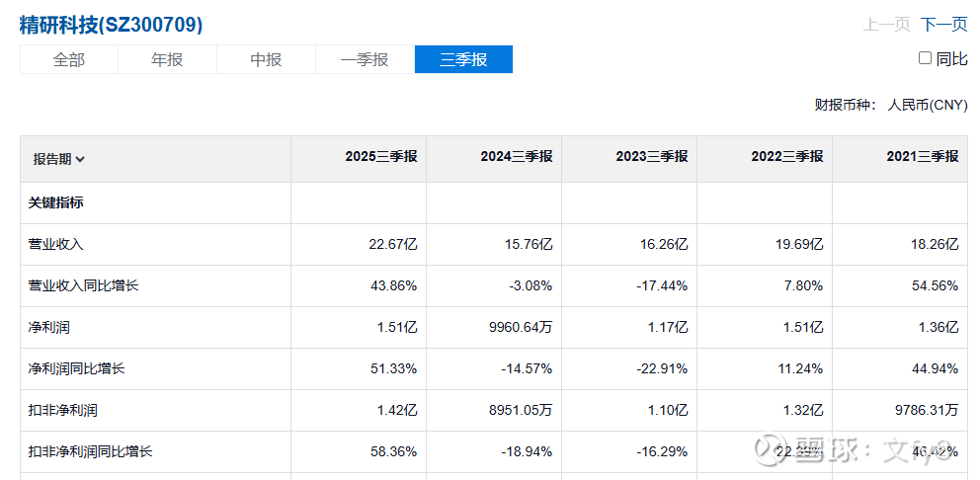Click the 2021三季报 column header
980x480 pixels.
[x=922, y=157]
